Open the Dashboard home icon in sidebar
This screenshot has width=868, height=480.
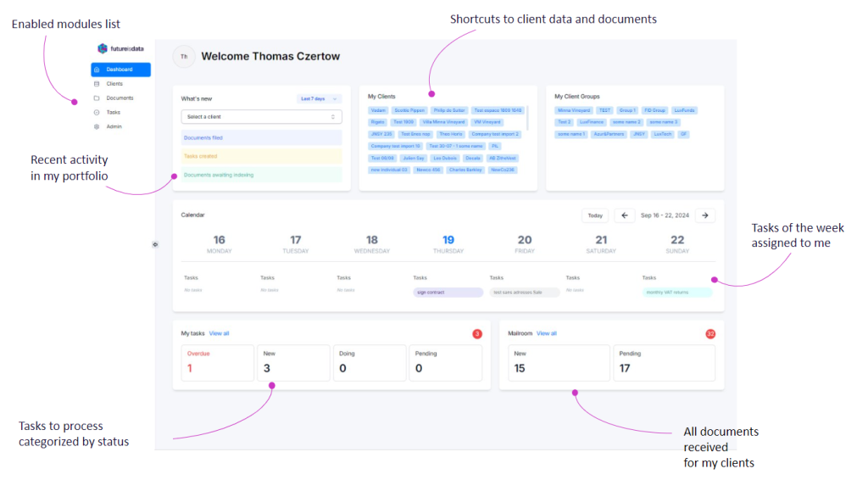pos(97,70)
